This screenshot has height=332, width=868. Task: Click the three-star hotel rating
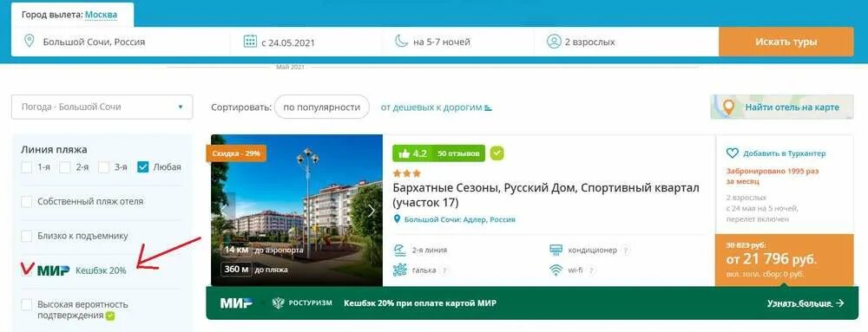coord(406,173)
